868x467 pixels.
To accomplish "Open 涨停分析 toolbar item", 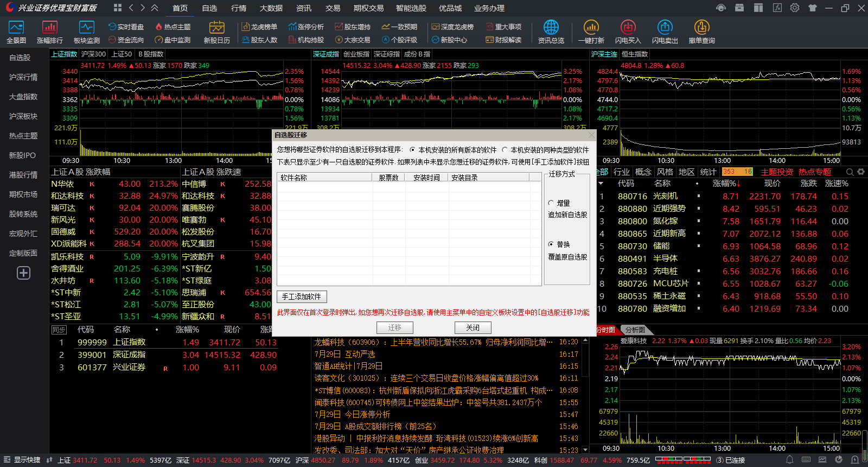I will [306, 27].
